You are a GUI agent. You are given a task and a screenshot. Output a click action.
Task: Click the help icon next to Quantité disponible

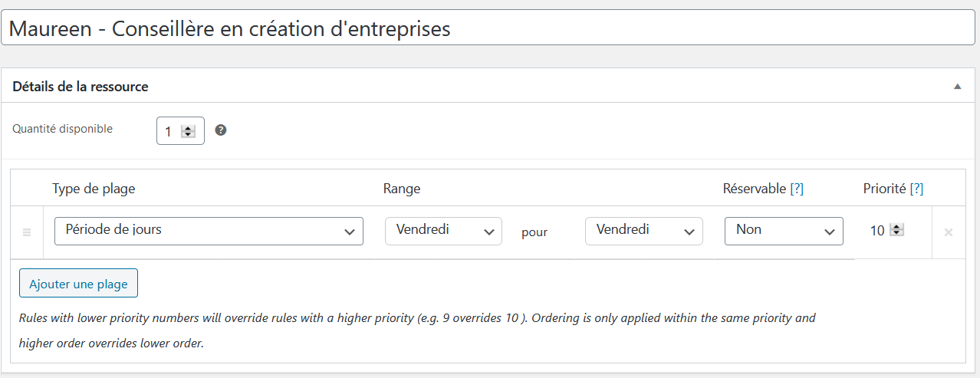point(221,130)
